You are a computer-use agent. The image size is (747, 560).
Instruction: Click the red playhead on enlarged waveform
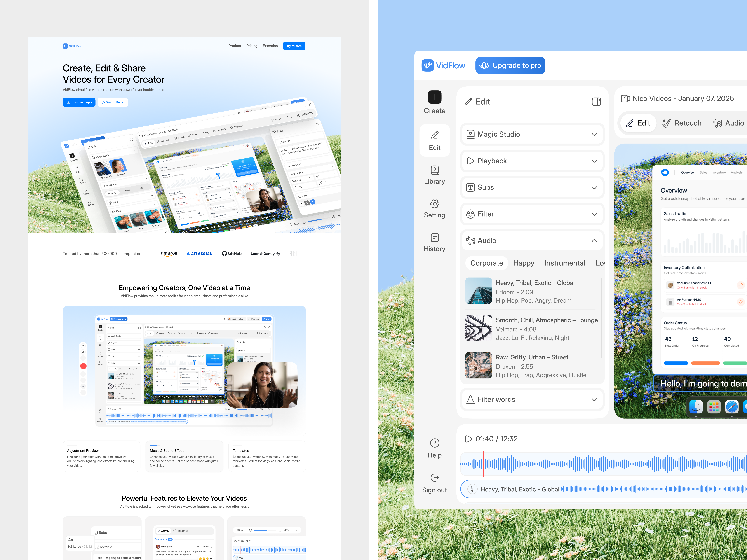click(x=483, y=464)
